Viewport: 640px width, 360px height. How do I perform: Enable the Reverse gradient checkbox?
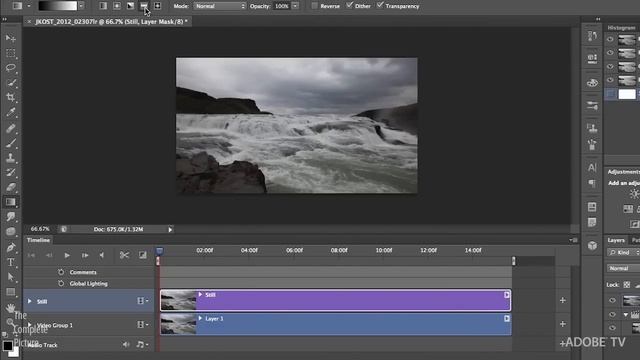[314, 6]
